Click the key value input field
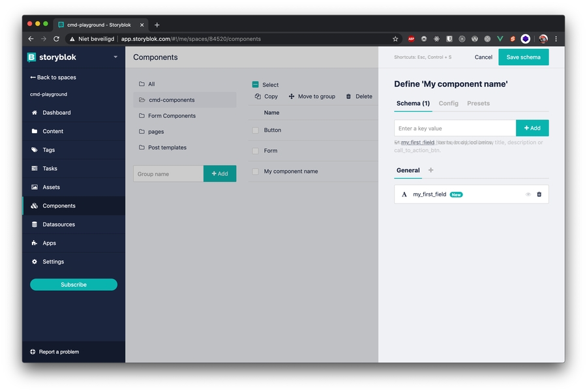The width and height of the screenshot is (587, 392). [x=455, y=128]
